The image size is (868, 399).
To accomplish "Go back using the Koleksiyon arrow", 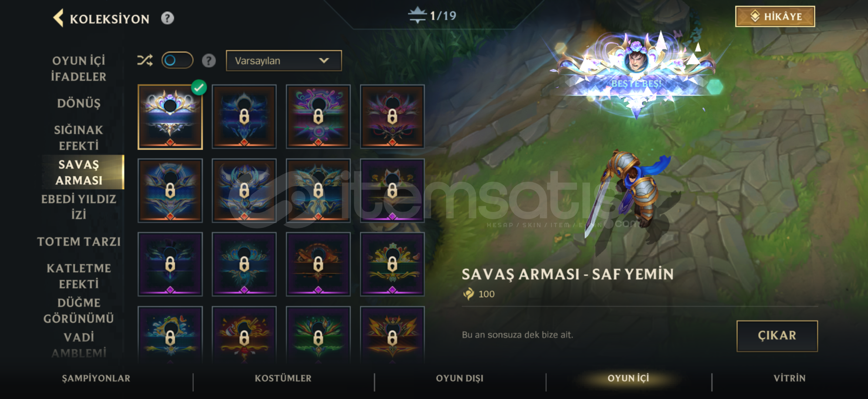I will coord(58,18).
